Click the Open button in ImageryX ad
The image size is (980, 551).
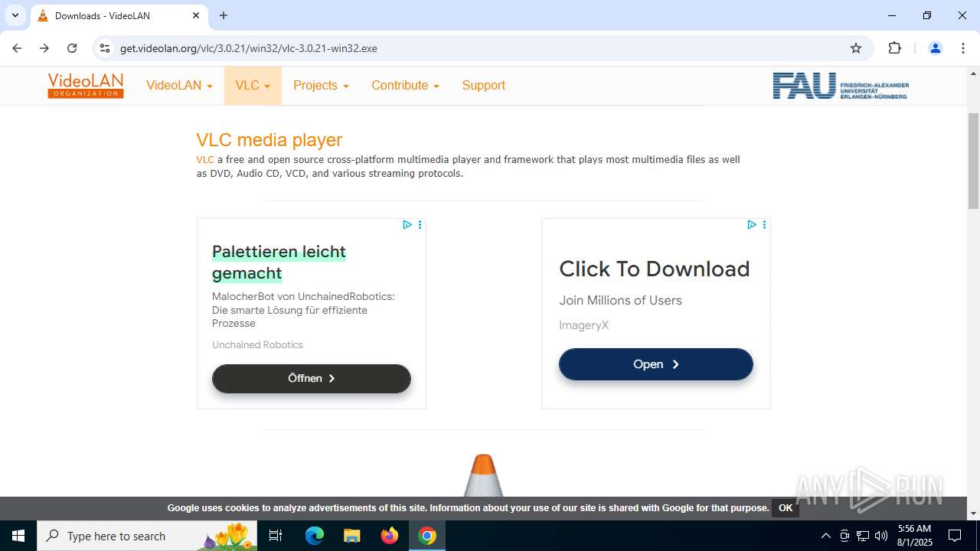pyautogui.click(x=656, y=364)
